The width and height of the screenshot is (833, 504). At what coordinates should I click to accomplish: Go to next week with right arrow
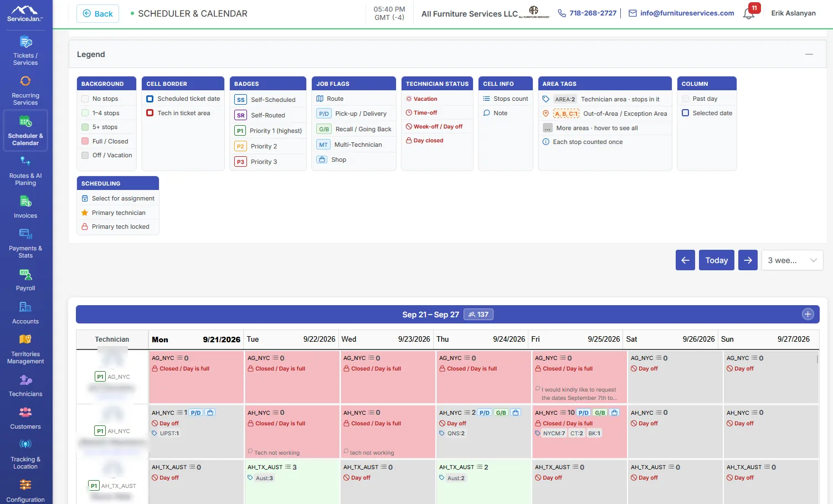click(748, 260)
